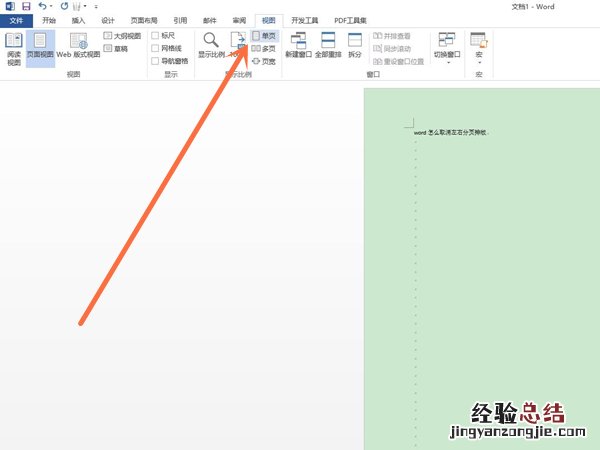Choose 单页 (One Page) zoom
600x450 pixels.
point(264,36)
